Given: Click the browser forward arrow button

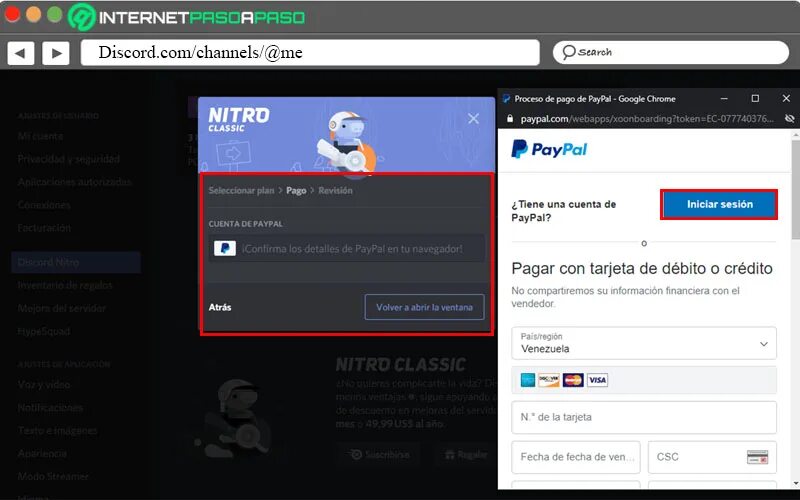Looking at the screenshot, I should (56, 53).
